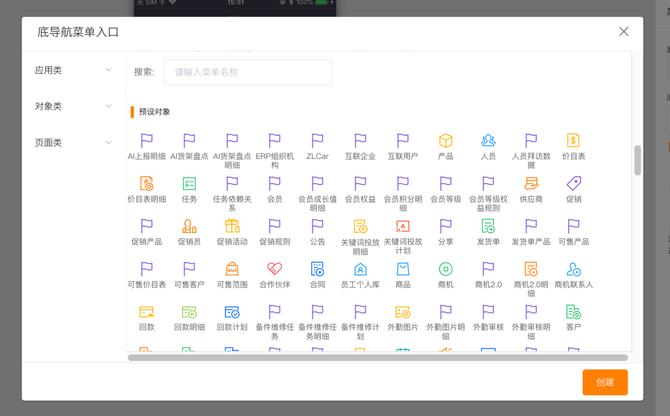Click the vertical scrollbar thumb
This screenshot has height=416, width=670.
[x=637, y=160]
